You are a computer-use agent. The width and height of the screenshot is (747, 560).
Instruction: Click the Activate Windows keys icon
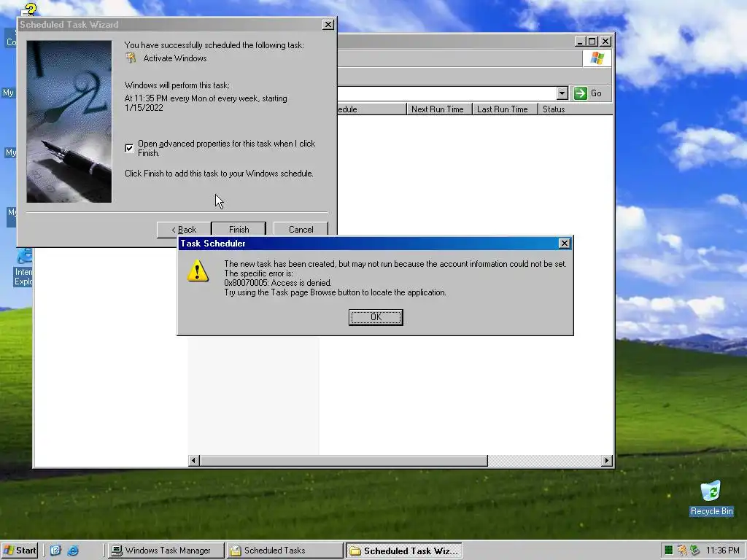131,58
